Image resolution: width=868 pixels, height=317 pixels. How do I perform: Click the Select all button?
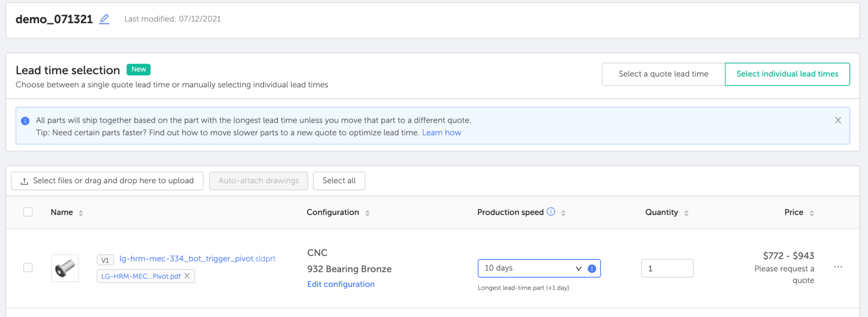click(x=339, y=181)
